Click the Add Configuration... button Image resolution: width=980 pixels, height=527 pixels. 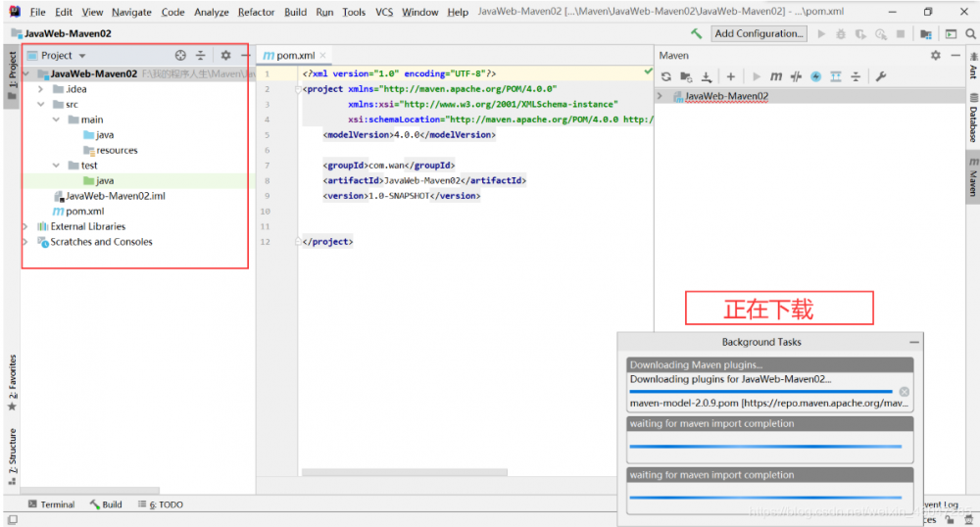point(759,33)
